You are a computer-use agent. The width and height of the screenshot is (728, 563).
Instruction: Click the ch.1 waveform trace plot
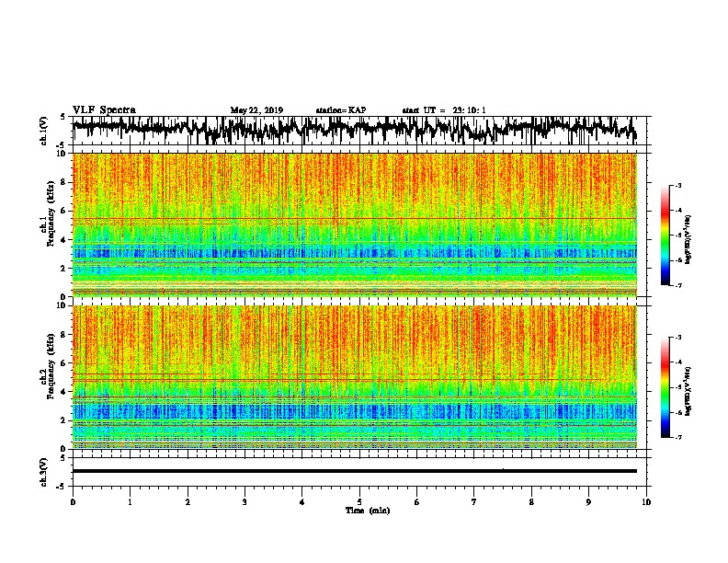point(354,131)
